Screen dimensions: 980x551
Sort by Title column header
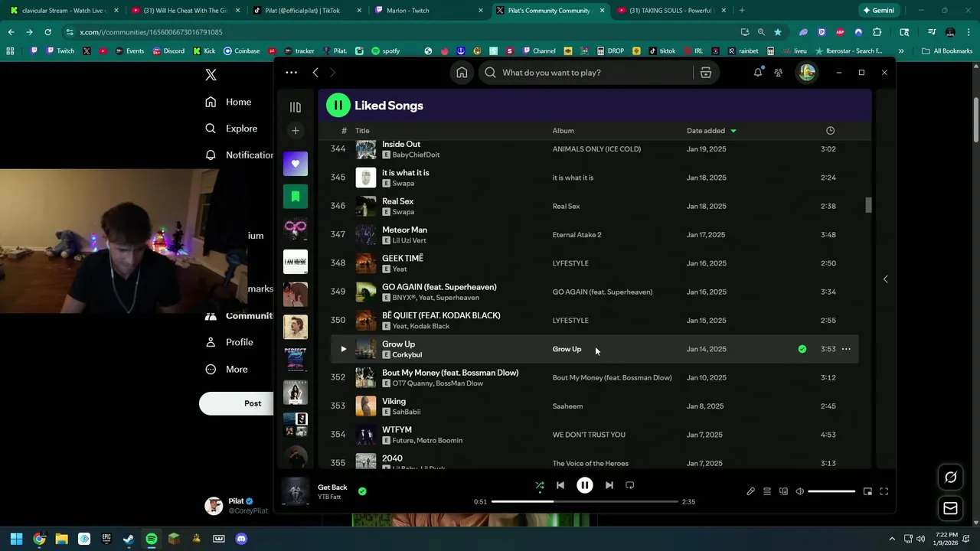click(362, 131)
